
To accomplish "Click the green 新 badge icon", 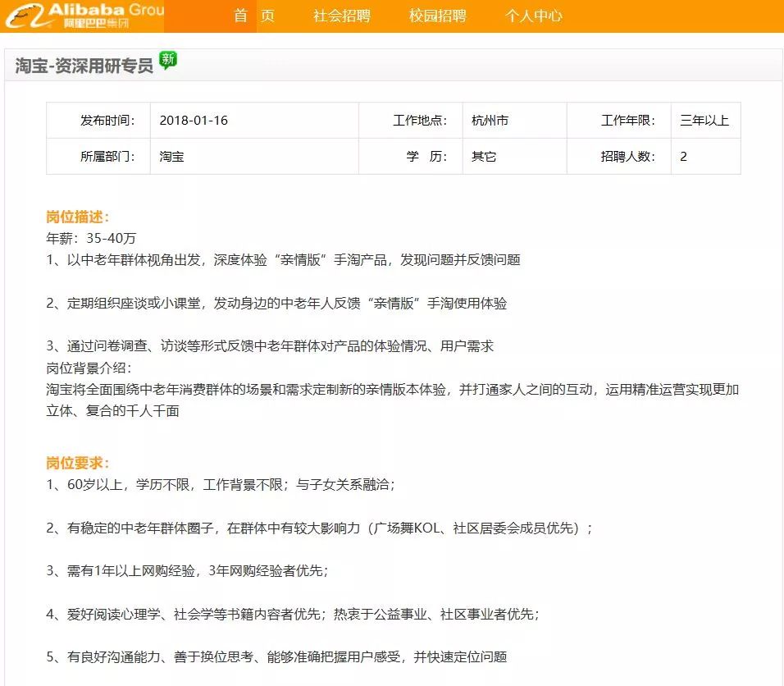I will [x=168, y=60].
